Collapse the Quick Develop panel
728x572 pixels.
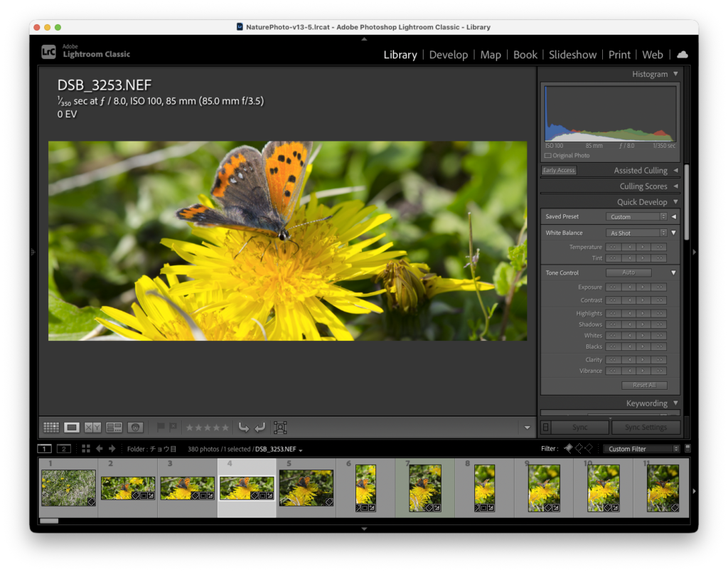pos(676,201)
